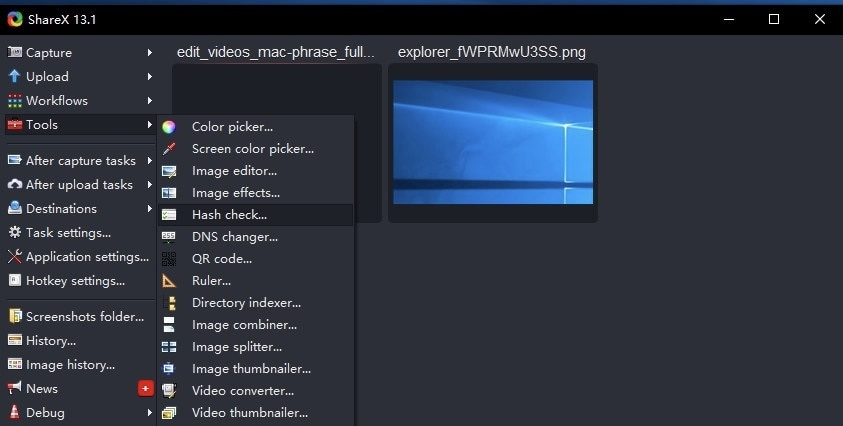This screenshot has width=843, height=426.
Task: Click the News megaphone icon
Action: tap(15, 388)
